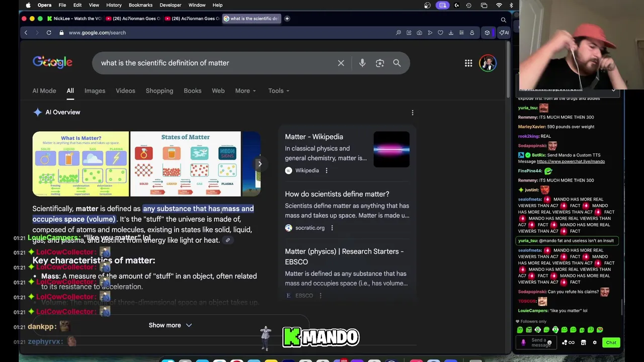Switch to AI Mode tab

[44, 91]
